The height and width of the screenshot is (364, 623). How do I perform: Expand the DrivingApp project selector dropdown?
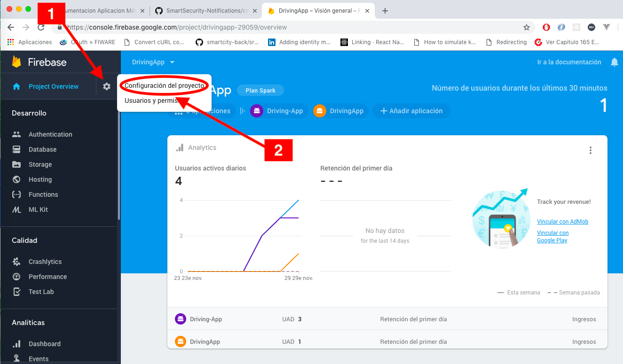(x=153, y=62)
